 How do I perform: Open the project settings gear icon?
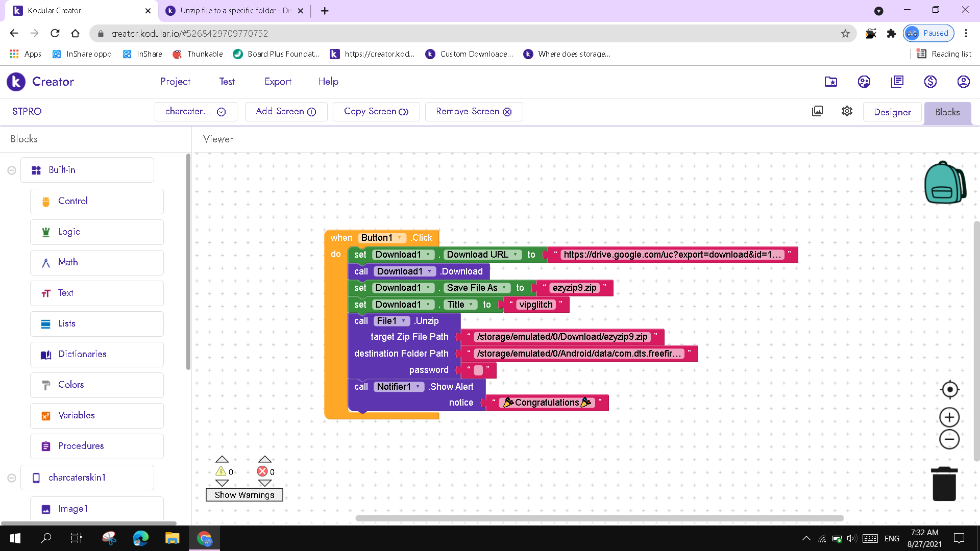847,111
